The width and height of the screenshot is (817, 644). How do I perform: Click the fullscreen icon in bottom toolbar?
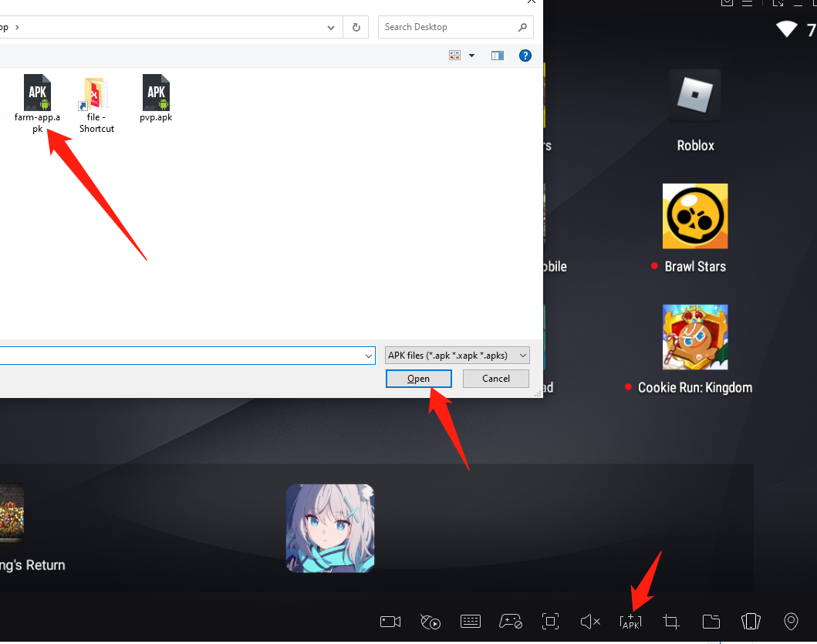click(x=550, y=622)
